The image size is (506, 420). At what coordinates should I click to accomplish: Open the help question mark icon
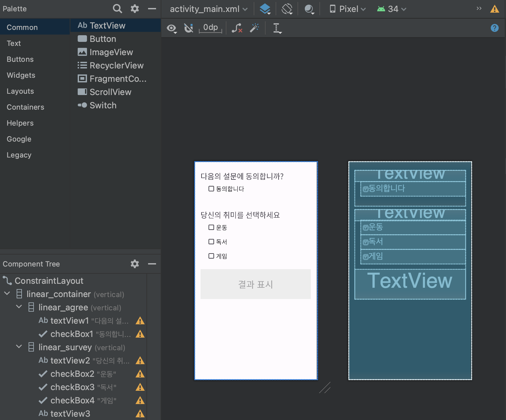pyautogui.click(x=495, y=28)
